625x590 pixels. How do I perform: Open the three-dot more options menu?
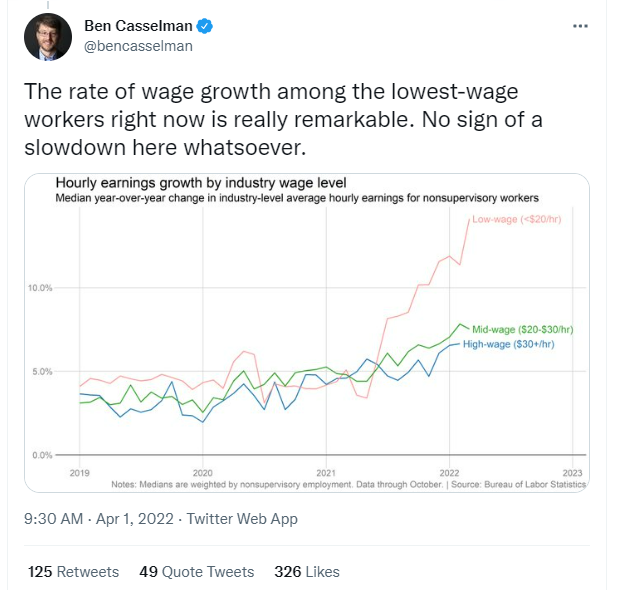(580, 26)
